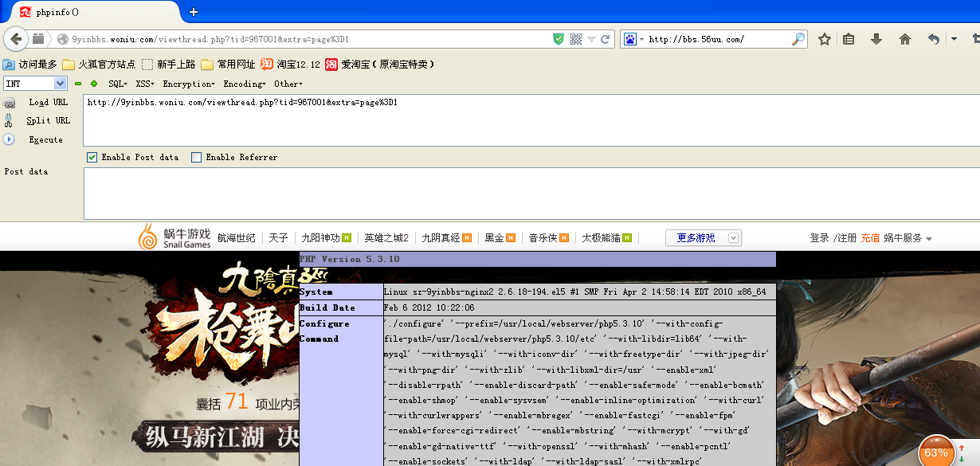Expand 蜗牛服务 dropdown menu
Viewport: 980px width, 466px height.
[907, 238]
